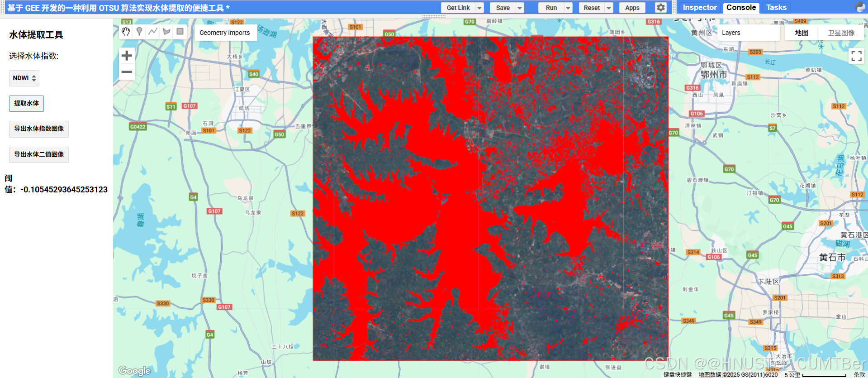Switch map to 卫星图像 view
Screen dimensions: 868x378
coord(841,33)
